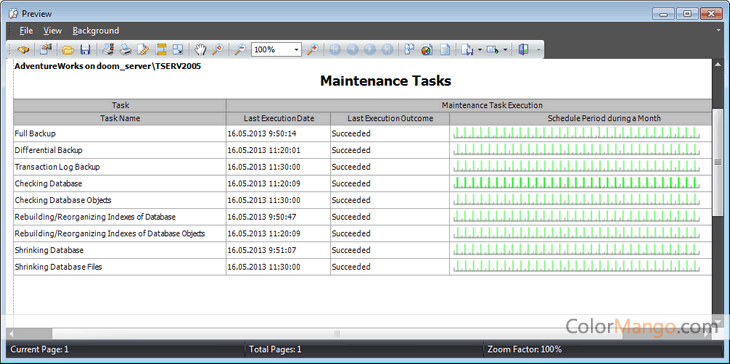This screenshot has width=730, height=364.
Task: Go to Previous Page icon
Action: (x=352, y=49)
